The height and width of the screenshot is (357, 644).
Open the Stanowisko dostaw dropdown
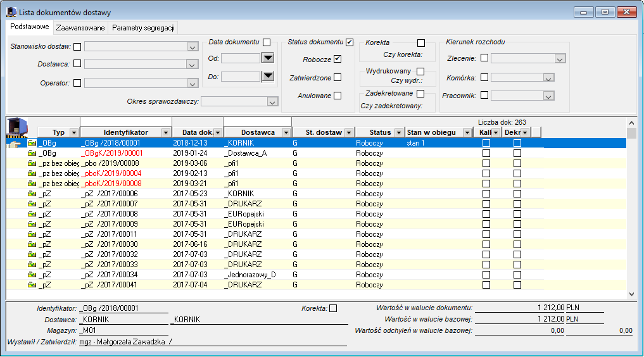(x=193, y=47)
